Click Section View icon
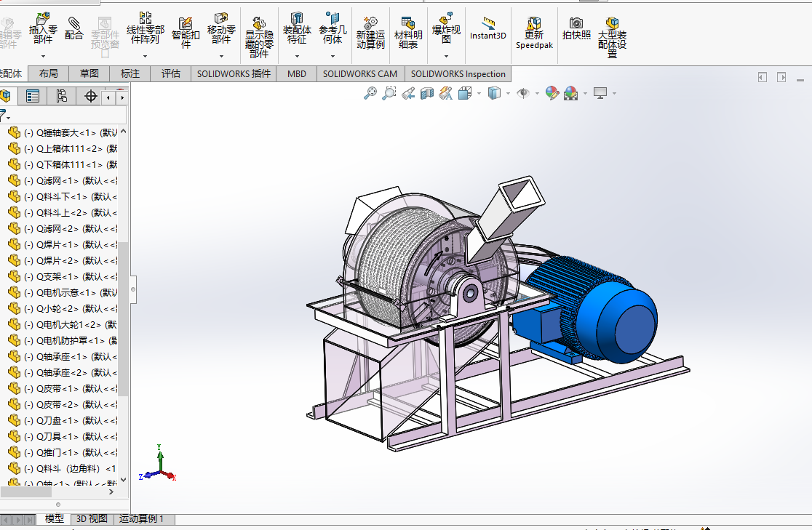The width and height of the screenshot is (812, 530). [x=427, y=93]
